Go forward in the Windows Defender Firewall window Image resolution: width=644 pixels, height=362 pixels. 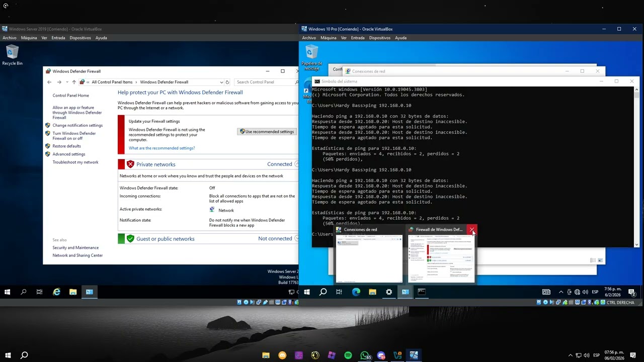pos(59,82)
